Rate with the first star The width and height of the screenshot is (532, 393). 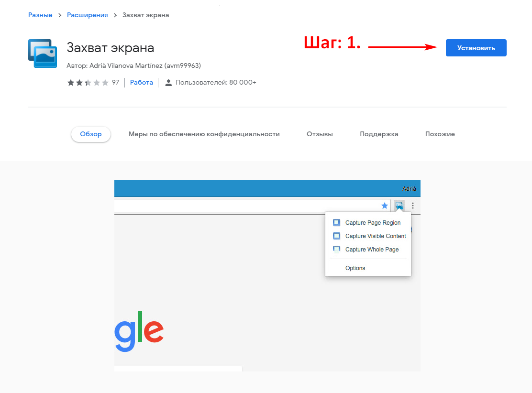click(70, 82)
